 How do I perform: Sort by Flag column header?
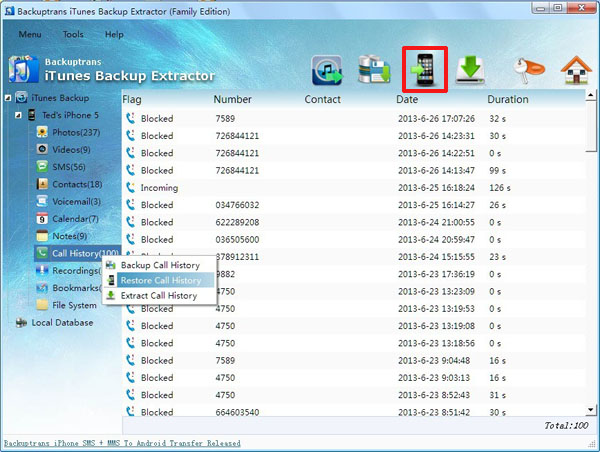tap(132, 100)
